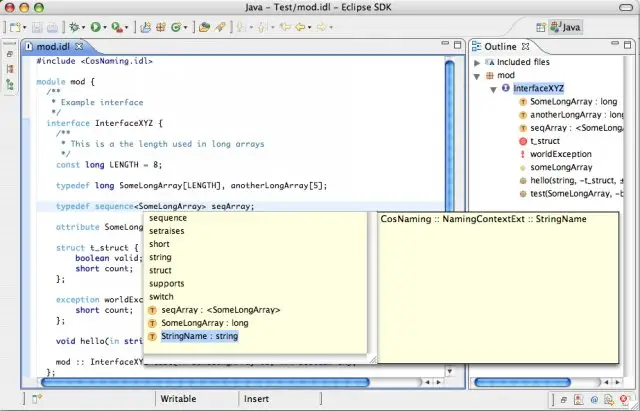Maximize the Outline view
This screenshot has width=640, height=411.
coord(627,45)
